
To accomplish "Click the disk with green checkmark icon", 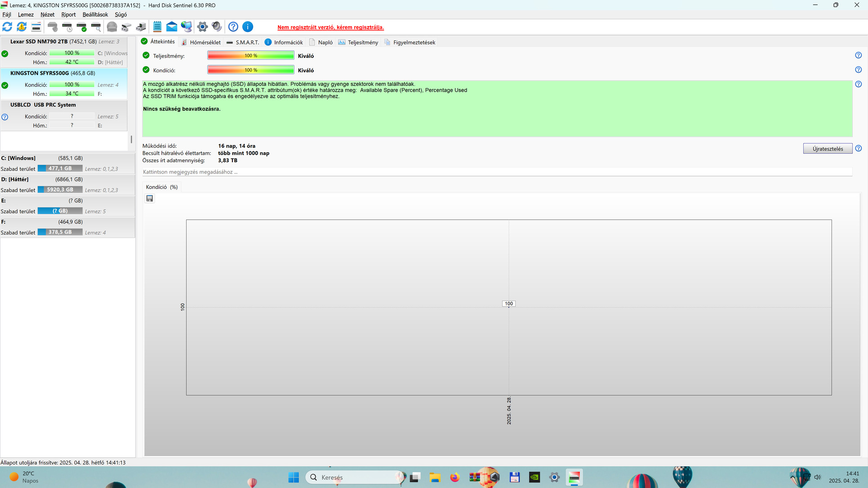I will (81, 27).
